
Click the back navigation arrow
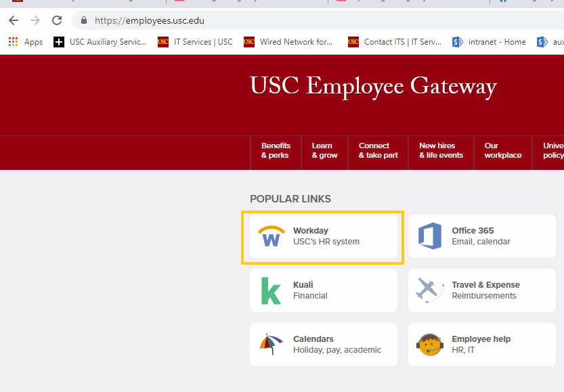pos(13,21)
